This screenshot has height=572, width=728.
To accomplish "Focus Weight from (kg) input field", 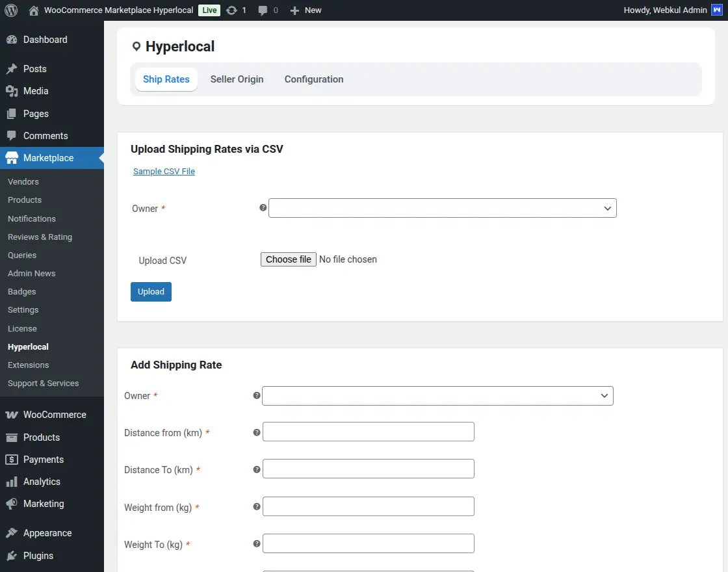I will (368, 506).
